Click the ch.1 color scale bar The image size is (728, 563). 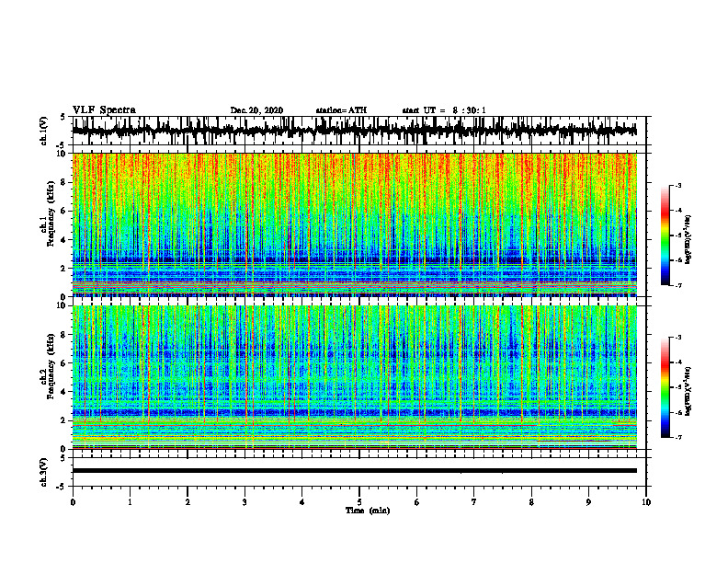point(665,236)
